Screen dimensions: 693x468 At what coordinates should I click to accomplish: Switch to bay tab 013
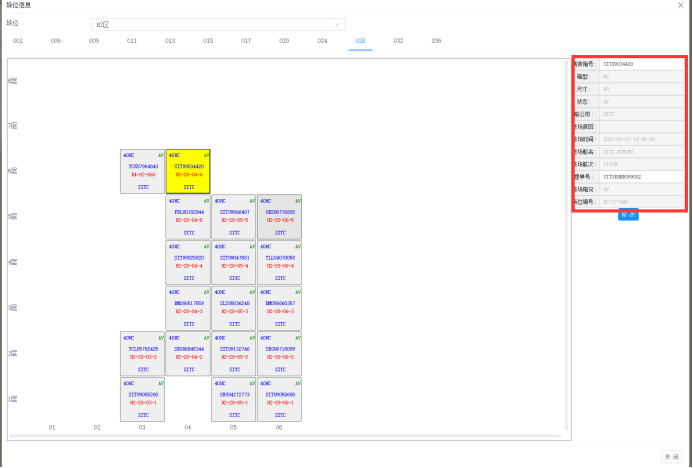point(170,41)
